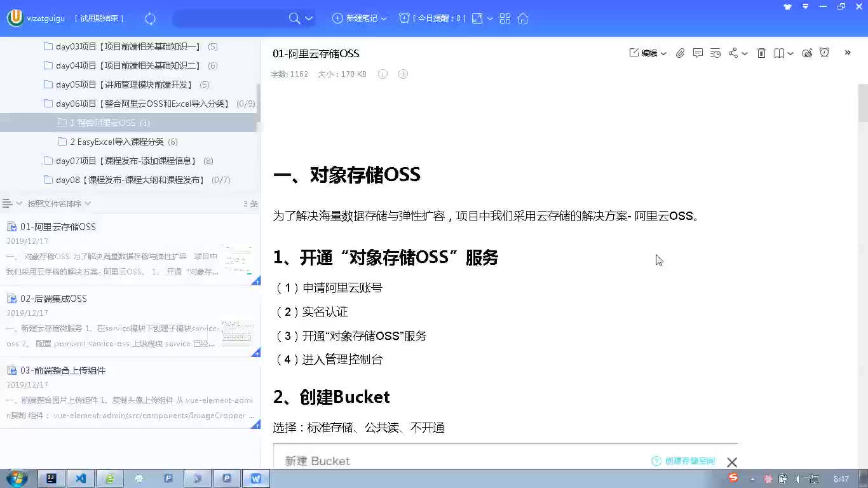Open Visual Studio Code in taskbar
Image resolution: width=868 pixels, height=488 pixels.
pos(81,478)
